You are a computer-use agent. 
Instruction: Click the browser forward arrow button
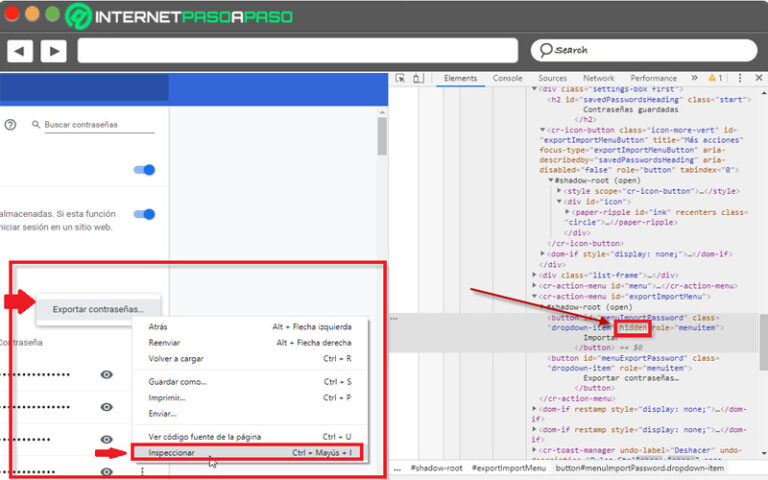pos(53,50)
